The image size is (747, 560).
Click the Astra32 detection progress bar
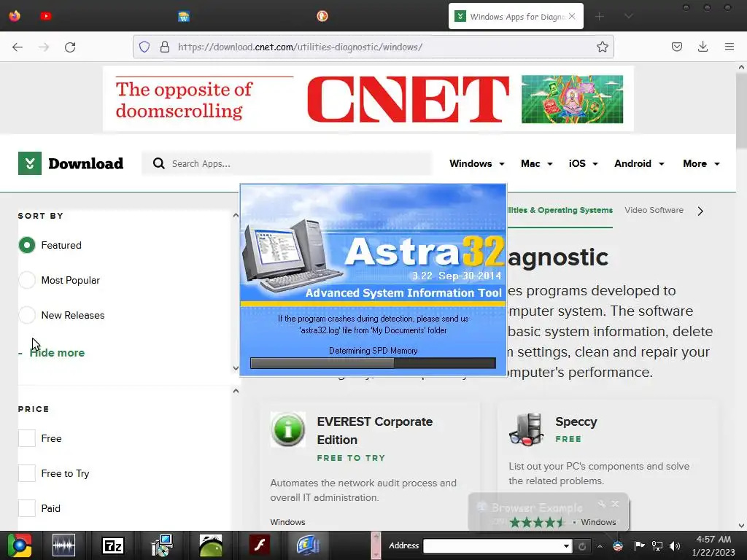pos(373,363)
